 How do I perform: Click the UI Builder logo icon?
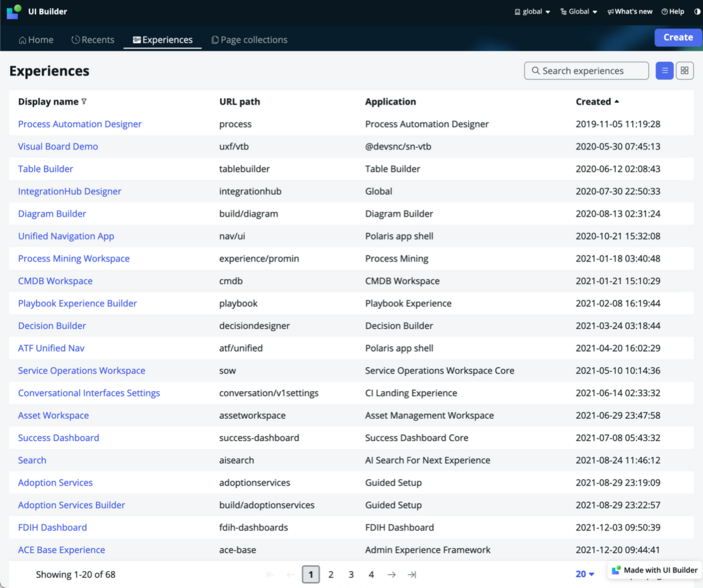[x=14, y=12]
